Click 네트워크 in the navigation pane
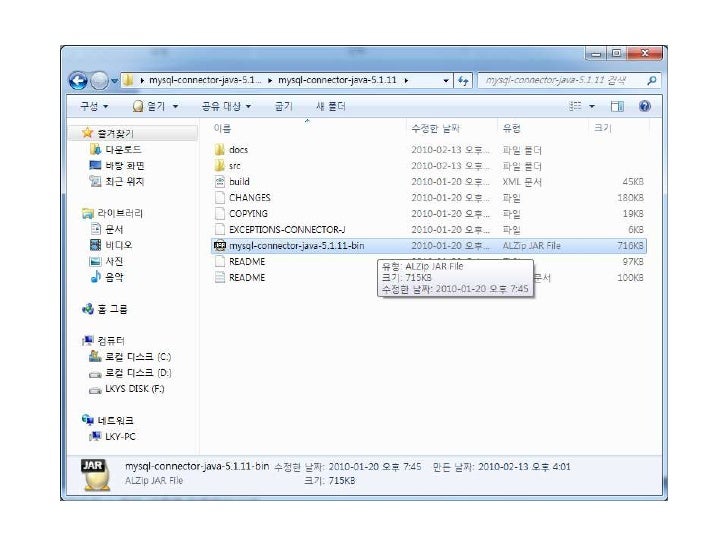Screen dimensions: 728x546 115,421
